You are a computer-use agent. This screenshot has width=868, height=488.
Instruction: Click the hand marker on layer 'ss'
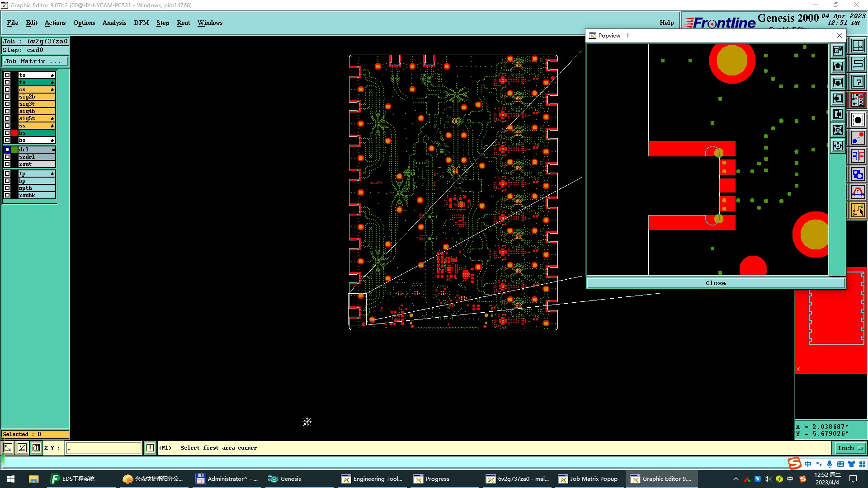[x=52, y=126]
